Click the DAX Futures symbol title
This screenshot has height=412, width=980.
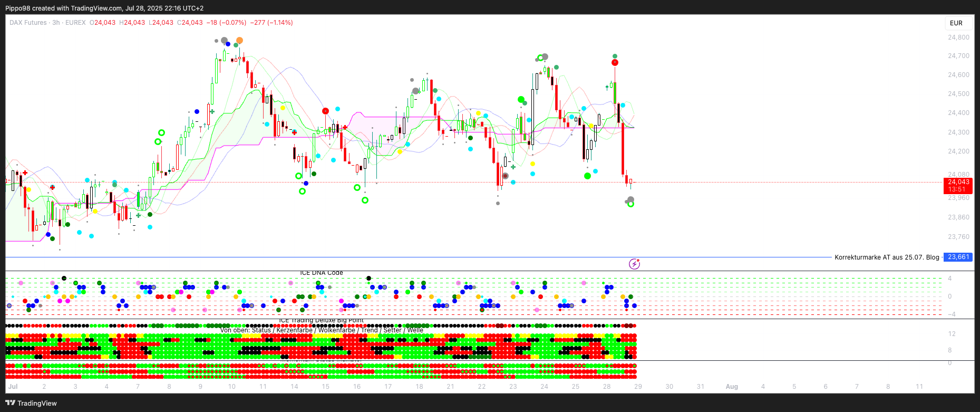(28, 23)
